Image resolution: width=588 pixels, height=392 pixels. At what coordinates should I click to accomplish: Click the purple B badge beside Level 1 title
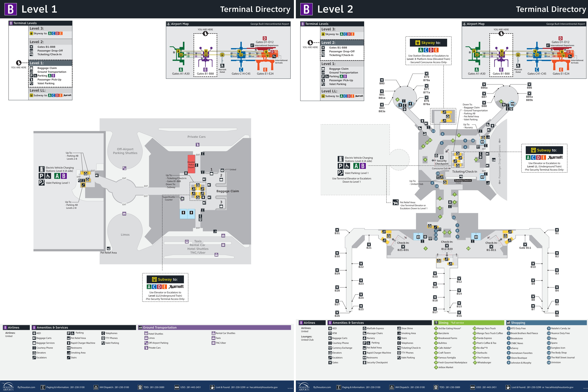(x=11, y=9)
